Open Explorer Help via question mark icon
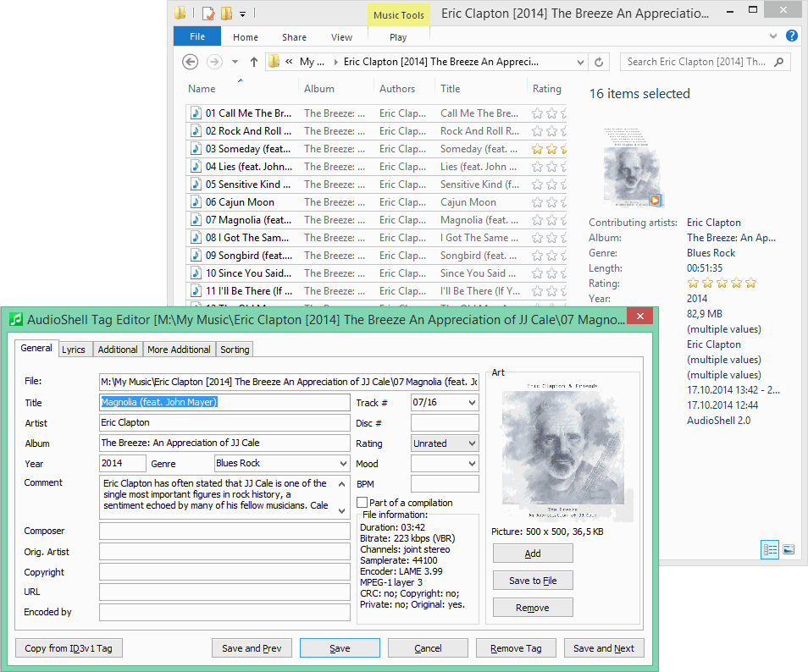The height and width of the screenshot is (672, 808). click(794, 36)
